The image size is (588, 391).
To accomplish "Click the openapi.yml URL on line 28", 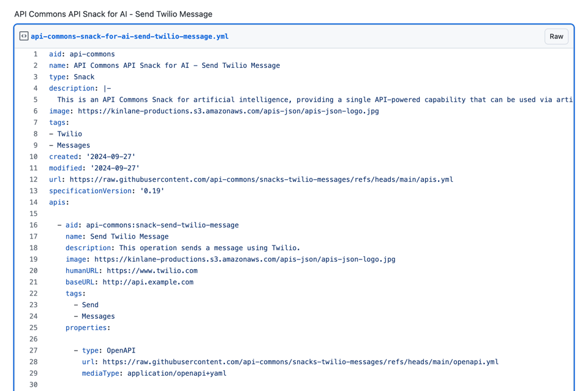I will pos(300,362).
